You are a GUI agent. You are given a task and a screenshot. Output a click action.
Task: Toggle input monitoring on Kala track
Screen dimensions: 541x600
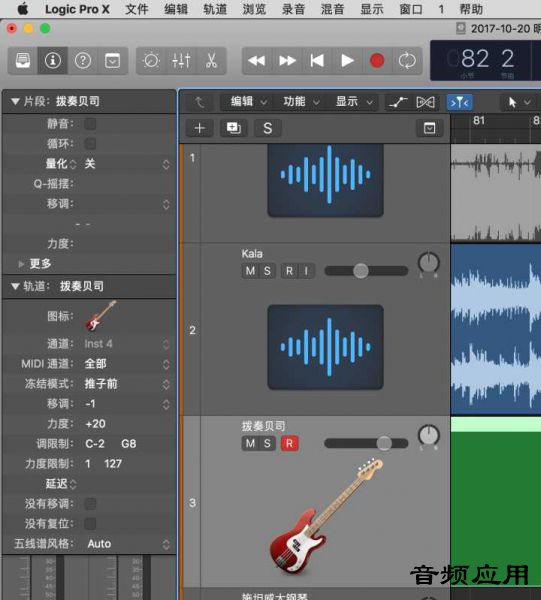click(x=306, y=271)
